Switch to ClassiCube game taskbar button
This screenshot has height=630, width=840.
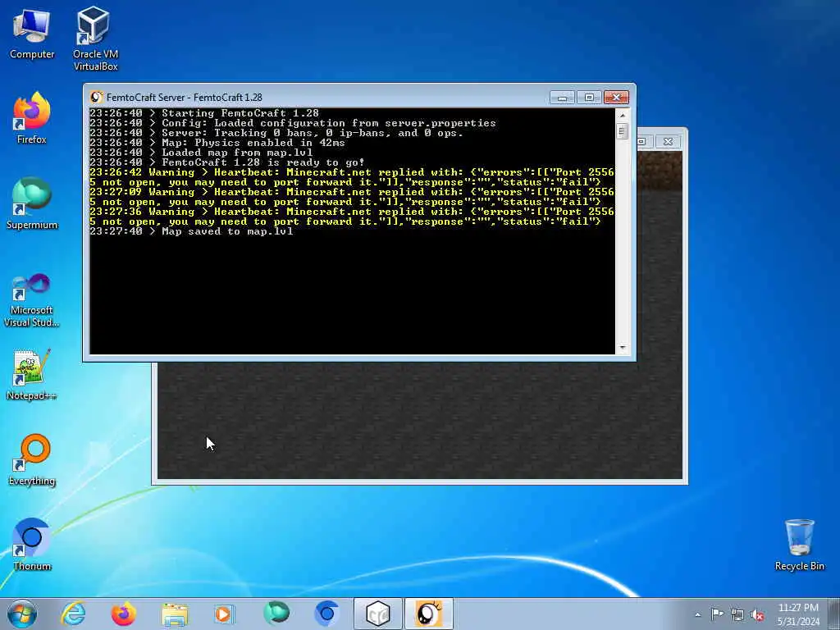coord(377,614)
